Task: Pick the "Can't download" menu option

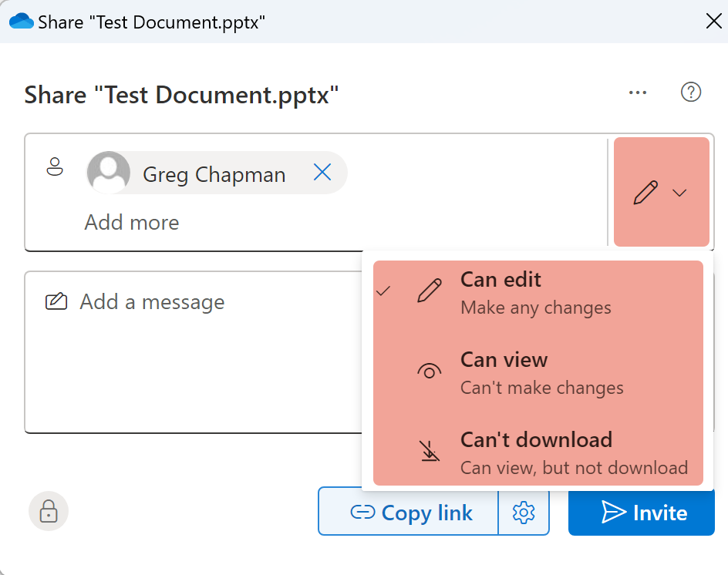Action: click(x=538, y=452)
